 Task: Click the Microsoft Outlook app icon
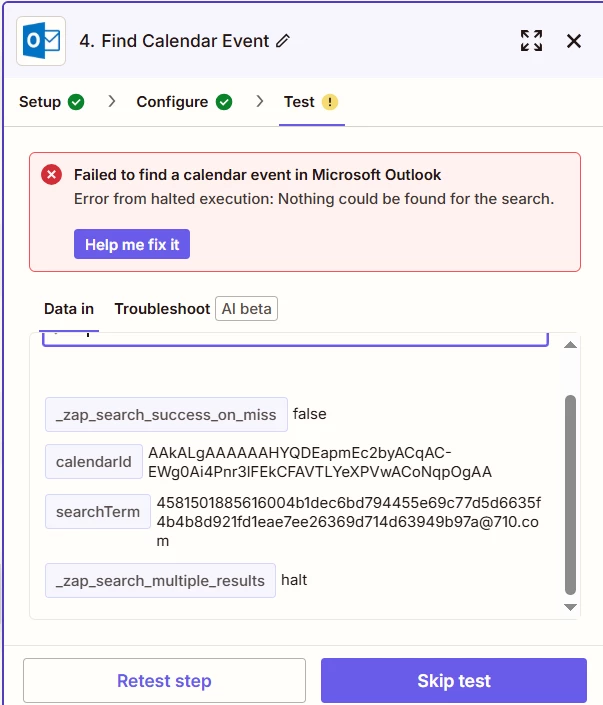(x=41, y=41)
